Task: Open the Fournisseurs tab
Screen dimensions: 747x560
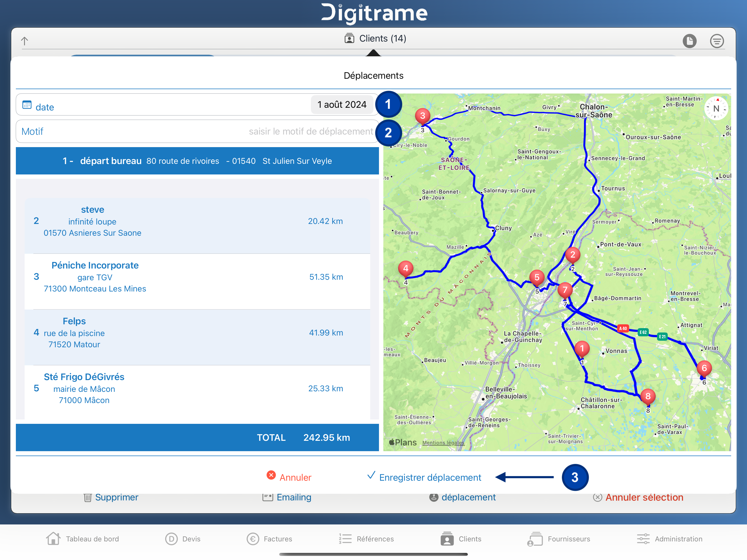Action: tap(559, 539)
